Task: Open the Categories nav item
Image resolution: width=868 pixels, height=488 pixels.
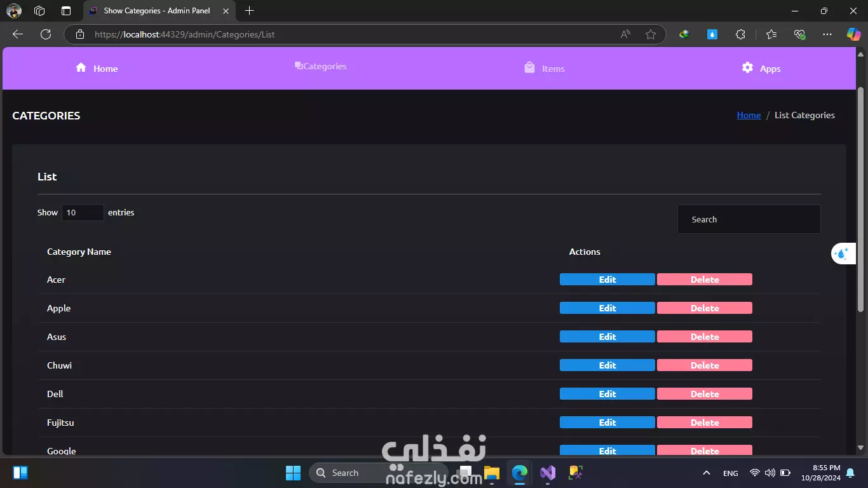Action: tap(321, 66)
